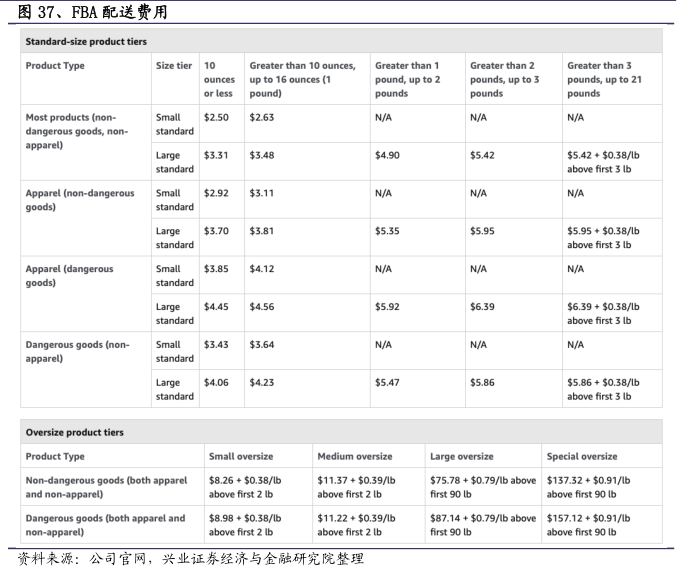Click the $4.23 fee cell
This screenshot has width=686, height=585.
pos(262,382)
